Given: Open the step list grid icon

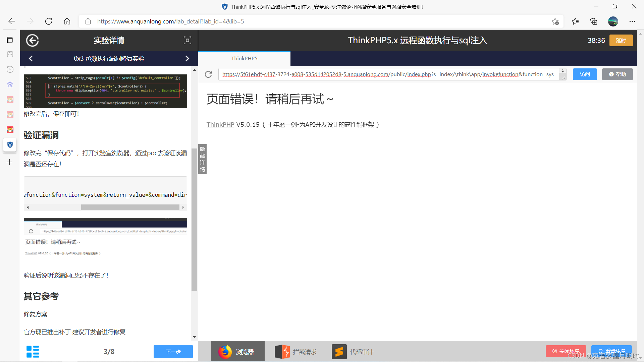Looking at the screenshot, I should pyautogui.click(x=33, y=352).
